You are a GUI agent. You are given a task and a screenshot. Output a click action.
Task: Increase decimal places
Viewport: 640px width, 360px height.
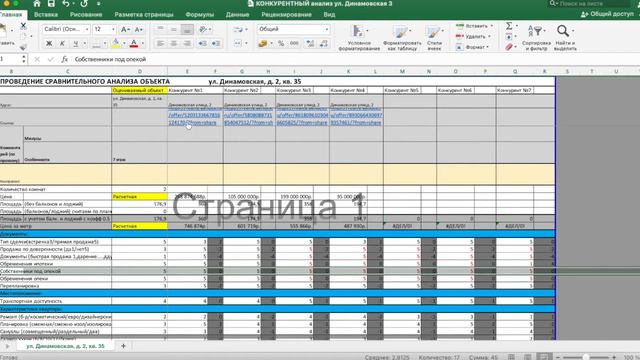coord(310,43)
